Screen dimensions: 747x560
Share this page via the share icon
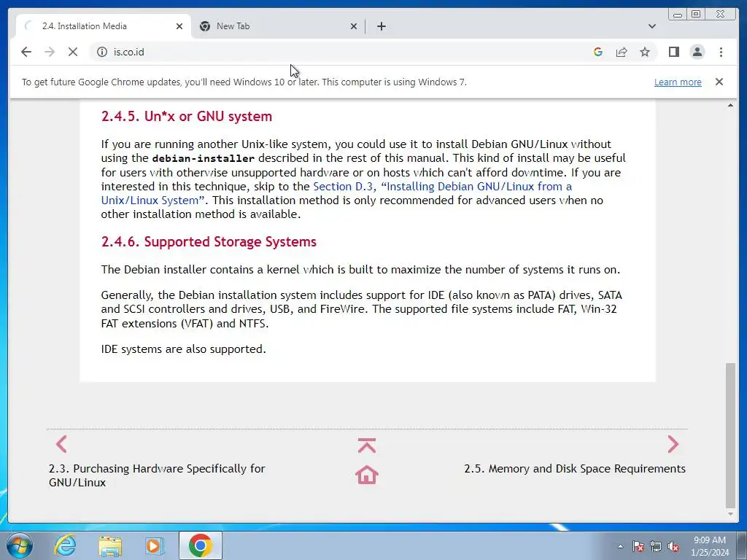coord(622,52)
